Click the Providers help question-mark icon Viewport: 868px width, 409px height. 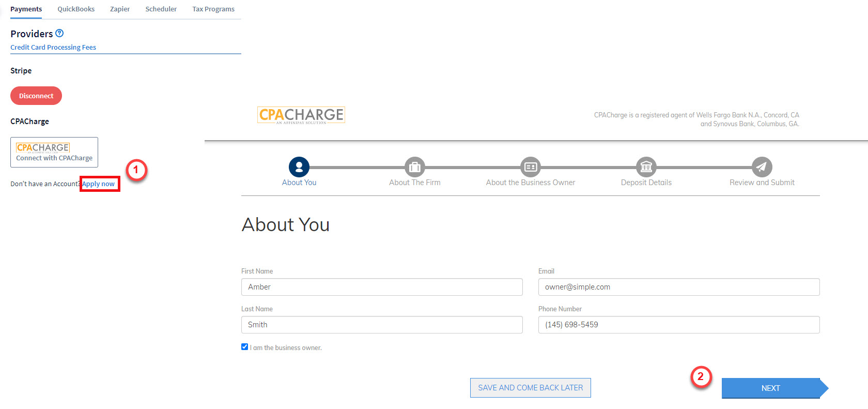point(59,33)
